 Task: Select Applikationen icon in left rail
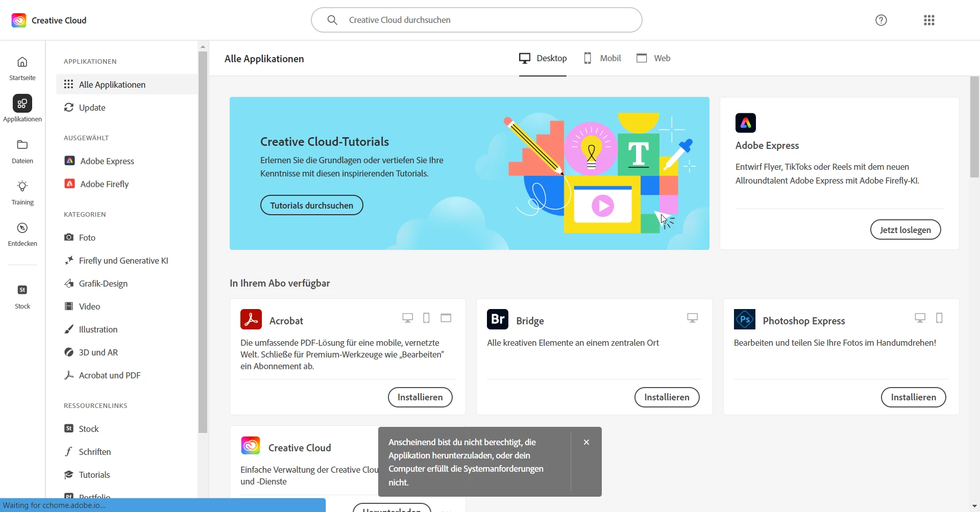click(x=22, y=104)
